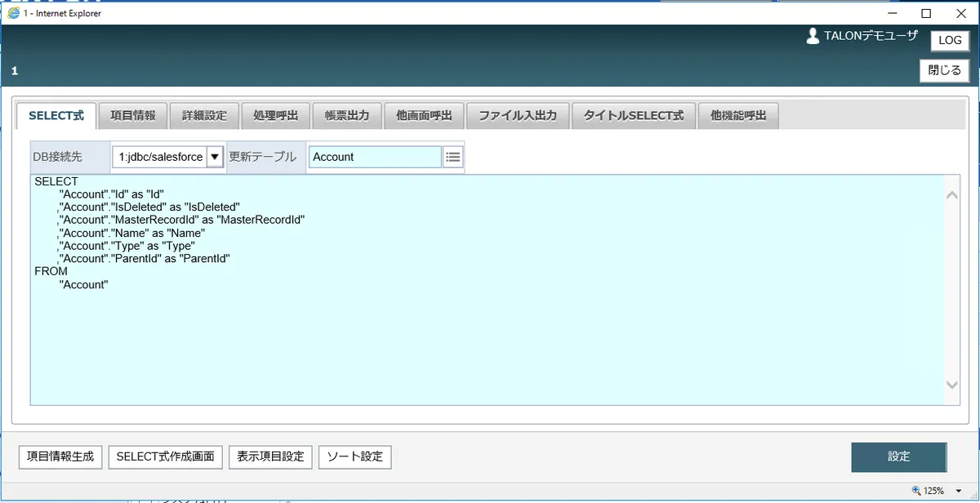Image resolution: width=980 pixels, height=503 pixels.
Task: Click the Internet Explorer logo in title bar
Action: tap(13, 12)
